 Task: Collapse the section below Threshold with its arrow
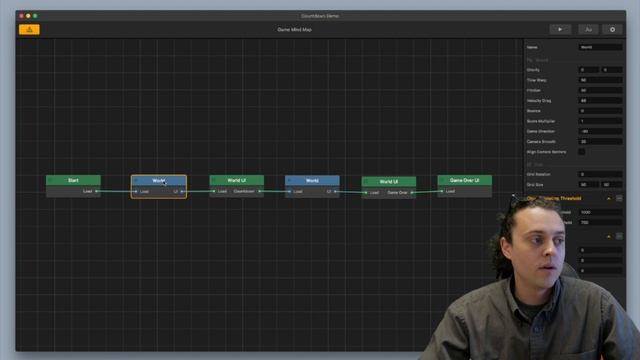tap(609, 236)
